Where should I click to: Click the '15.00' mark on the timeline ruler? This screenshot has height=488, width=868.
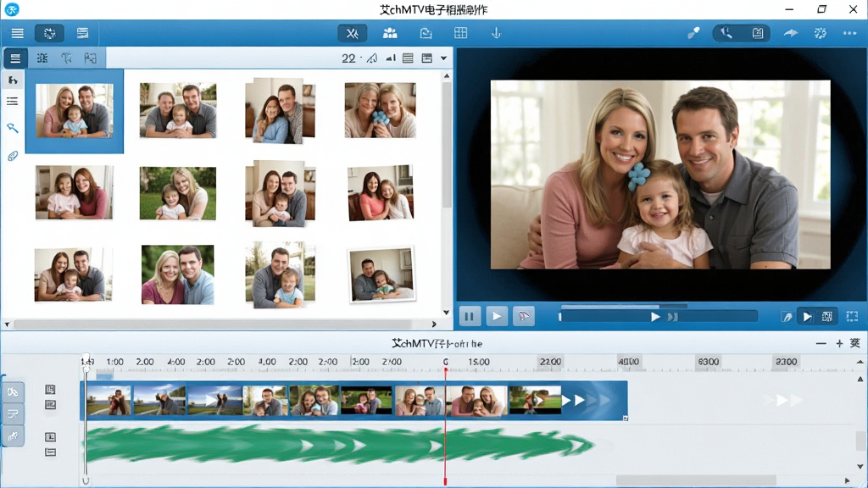(x=479, y=362)
